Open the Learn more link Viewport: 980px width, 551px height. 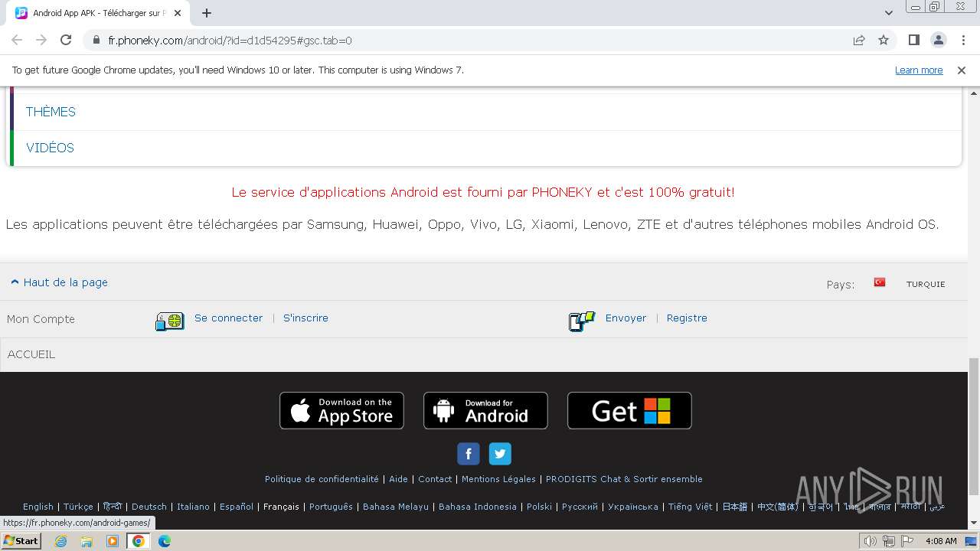(919, 70)
